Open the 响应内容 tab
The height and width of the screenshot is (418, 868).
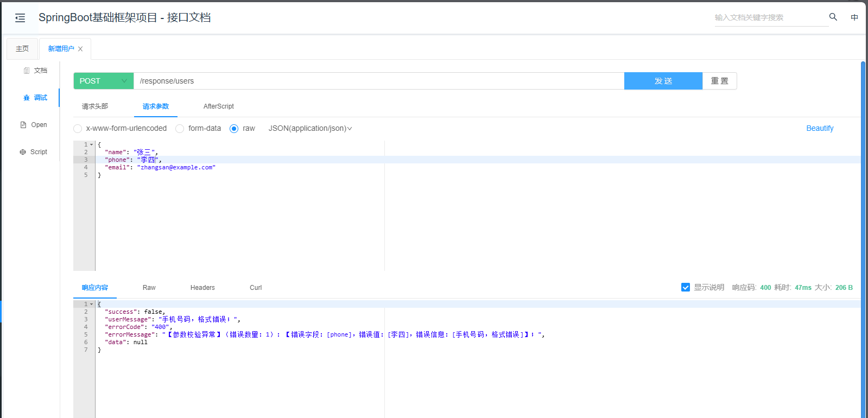(x=95, y=288)
